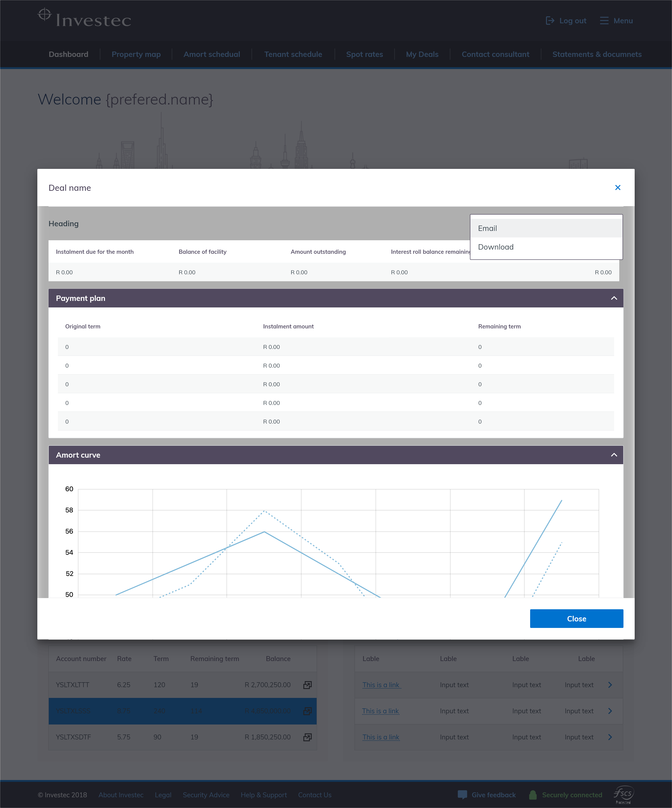
Task: Open the Spot rates tab
Action: pyautogui.click(x=364, y=54)
